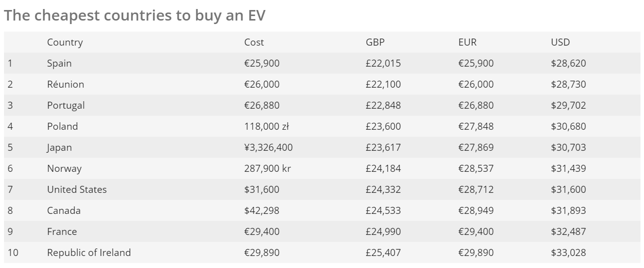Image resolution: width=644 pixels, height=268 pixels.
Task: Click the Country column header
Action: click(x=65, y=43)
